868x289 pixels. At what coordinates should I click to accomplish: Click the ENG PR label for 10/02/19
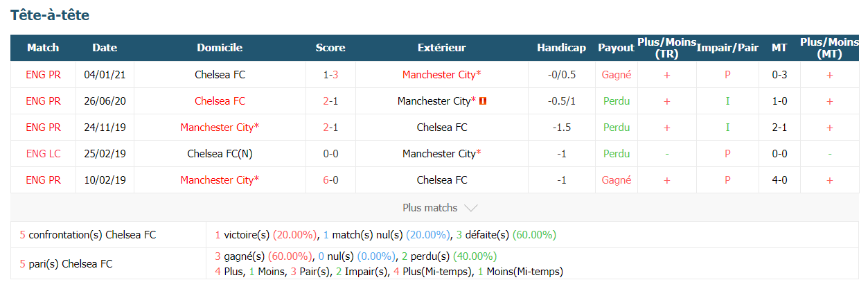tap(43, 180)
